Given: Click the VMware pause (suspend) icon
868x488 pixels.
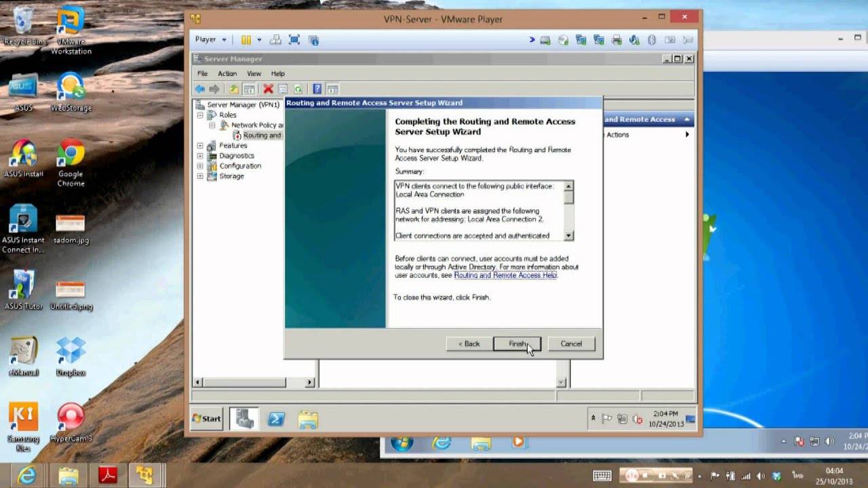Looking at the screenshot, I should (246, 40).
